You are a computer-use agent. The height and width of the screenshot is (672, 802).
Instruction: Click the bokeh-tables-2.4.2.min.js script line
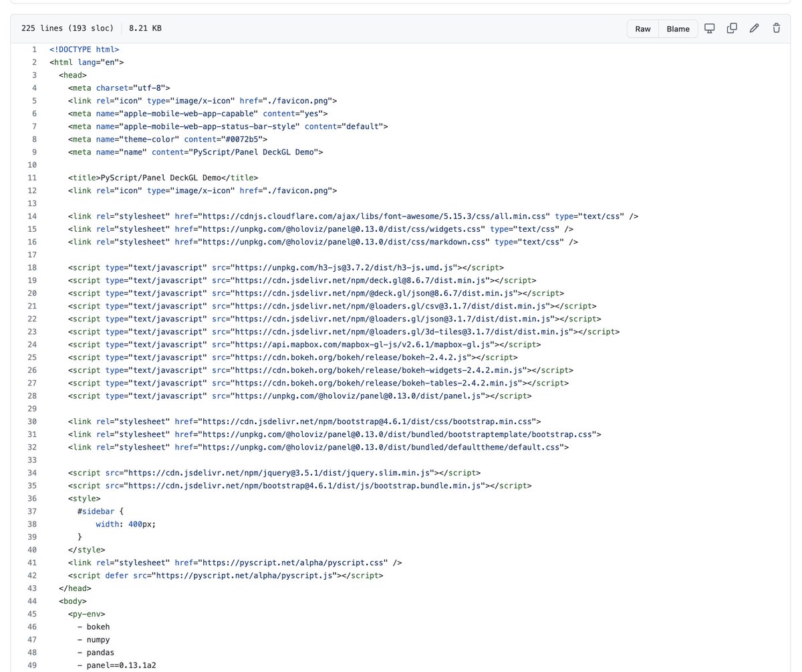pos(318,383)
